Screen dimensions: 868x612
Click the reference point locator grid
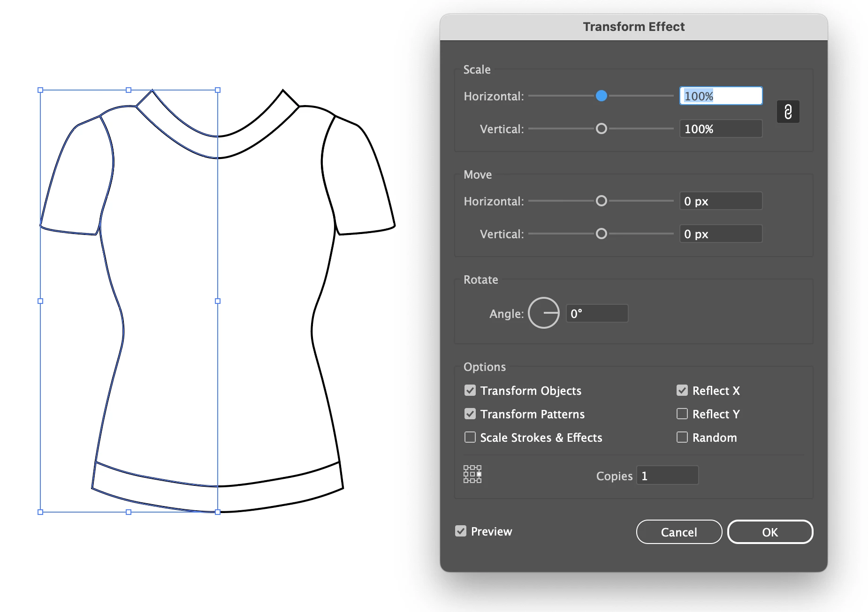(472, 474)
